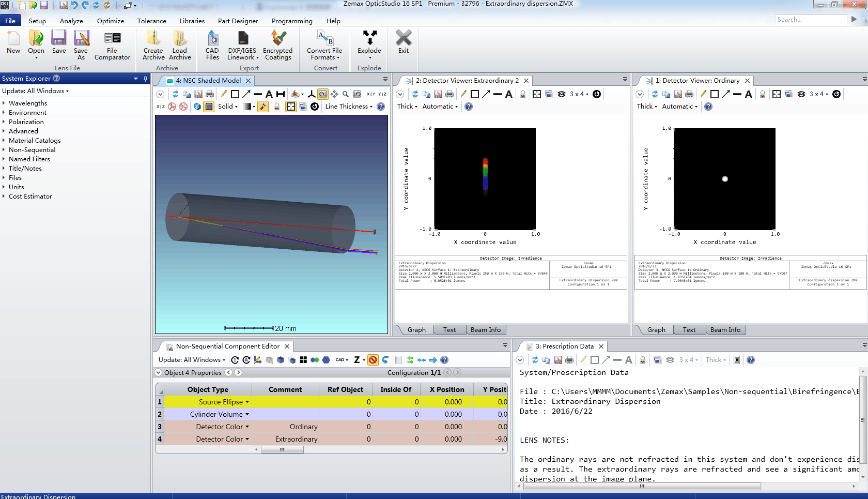This screenshot has width=868, height=499.
Task: Set Shaded Model view to the X|Y plane
Action: (x=371, y=94)
